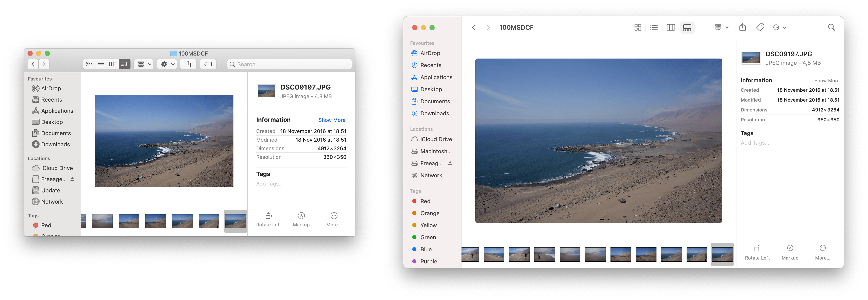
Task: Click search magnifier in right window
Action: click(x=831, y=27)
